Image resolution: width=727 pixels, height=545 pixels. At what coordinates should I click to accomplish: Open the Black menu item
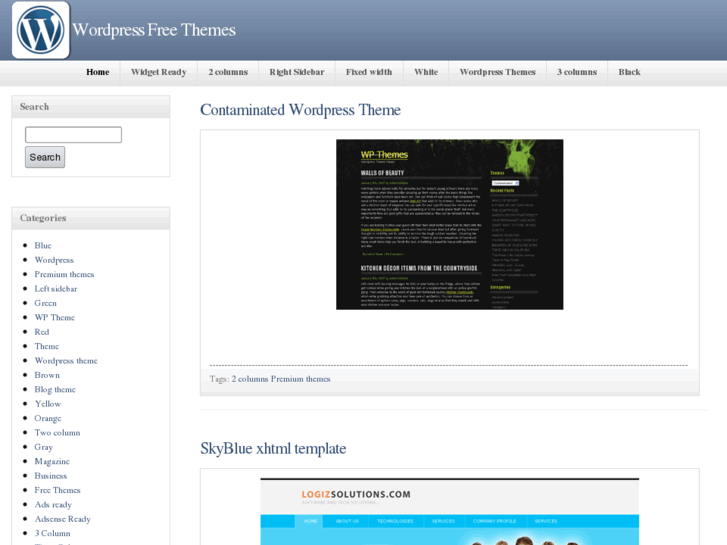[x=629, y=72]
